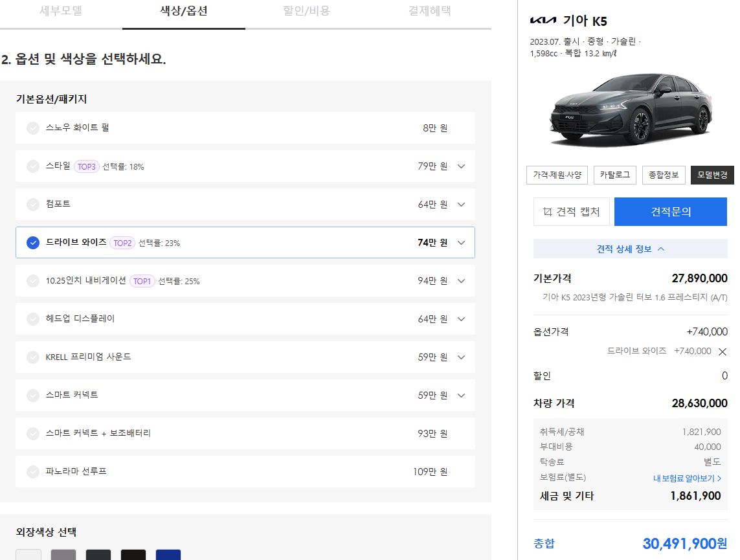Open 결제혜택 tab
Viewport: 740px width, 560px height.
(x=429, y=11)
